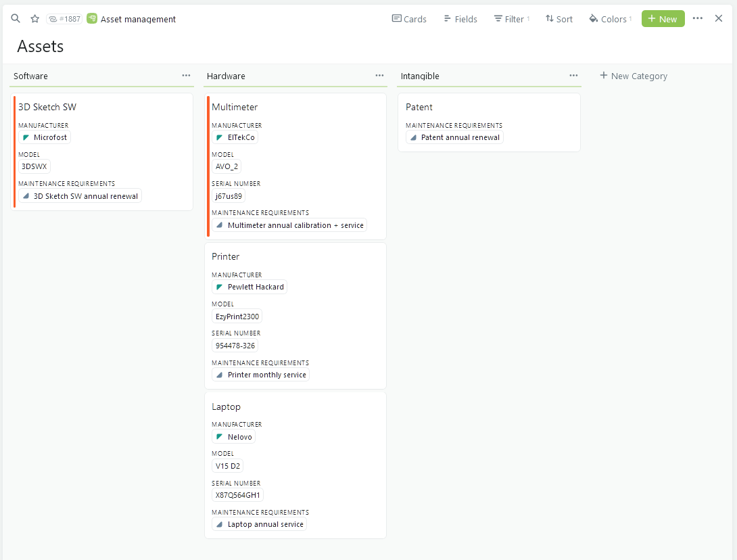Screen dimensions: 737x560
Task: Click the #1887 views counter badge
Action: click(x=64, y=18)
